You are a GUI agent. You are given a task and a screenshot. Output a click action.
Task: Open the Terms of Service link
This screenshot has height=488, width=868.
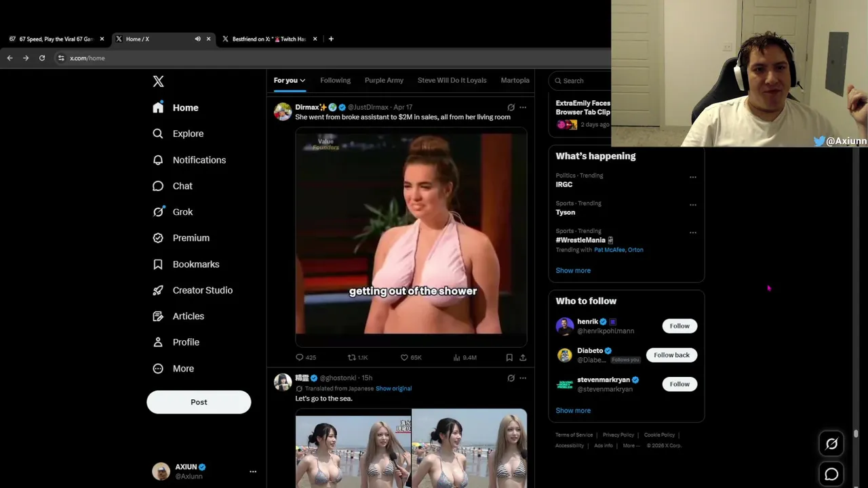(574, 435)
